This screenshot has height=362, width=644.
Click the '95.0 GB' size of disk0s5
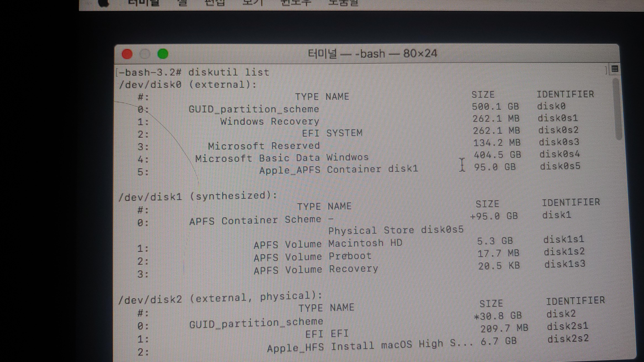pyautogui.click(x=495, y=167)
